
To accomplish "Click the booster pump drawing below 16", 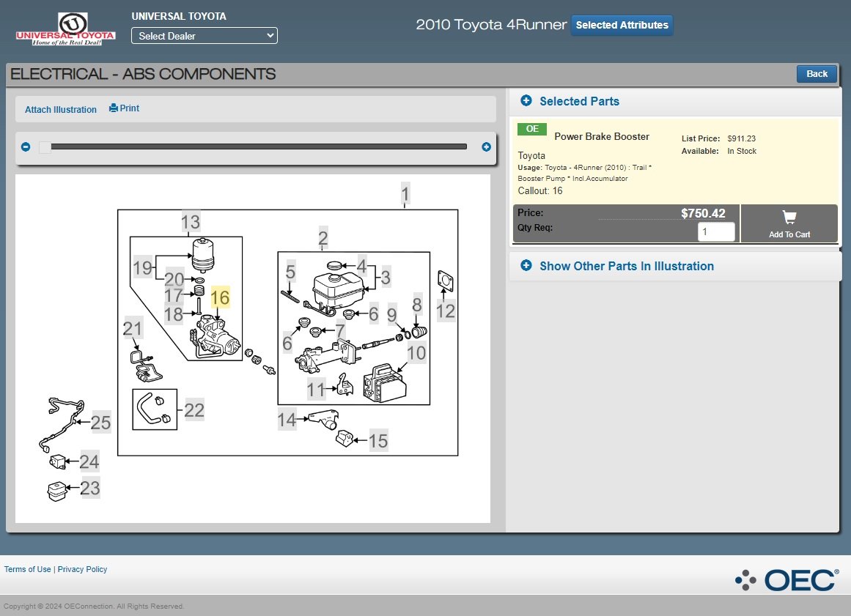I will tap(216, 337).
